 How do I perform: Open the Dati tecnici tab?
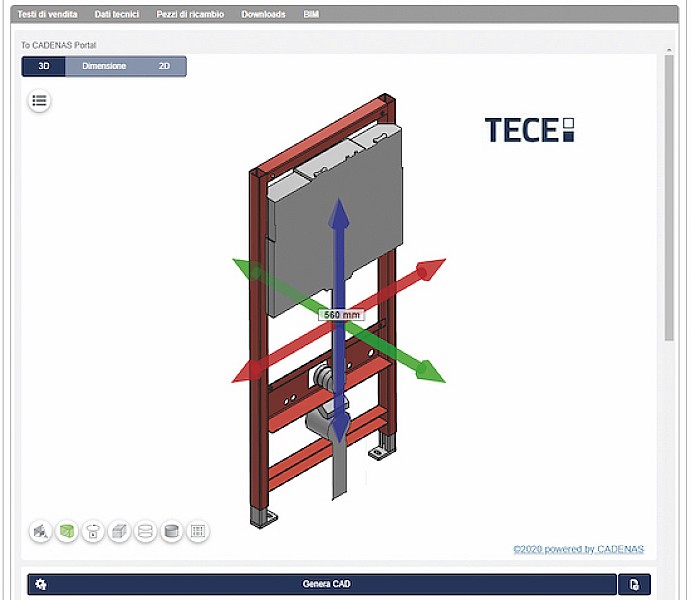117,14
